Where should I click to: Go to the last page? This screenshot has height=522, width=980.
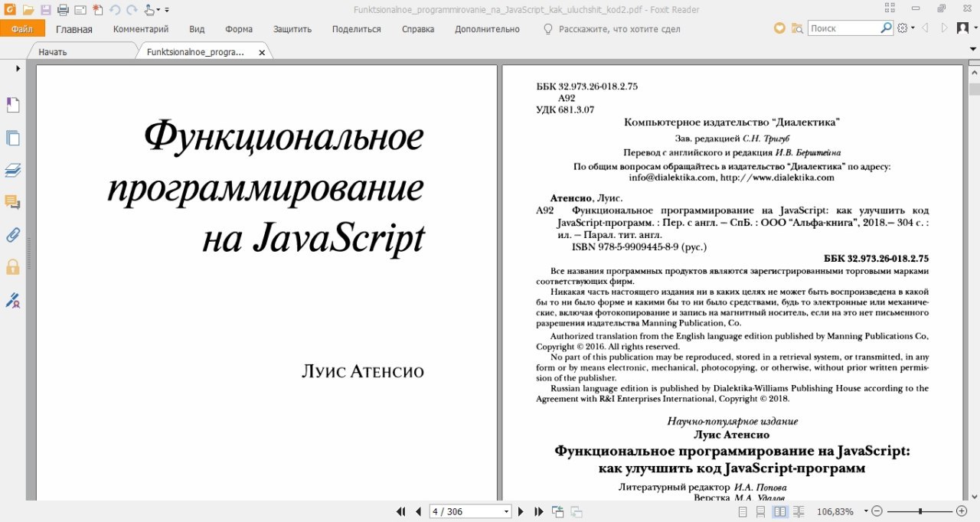539,511
